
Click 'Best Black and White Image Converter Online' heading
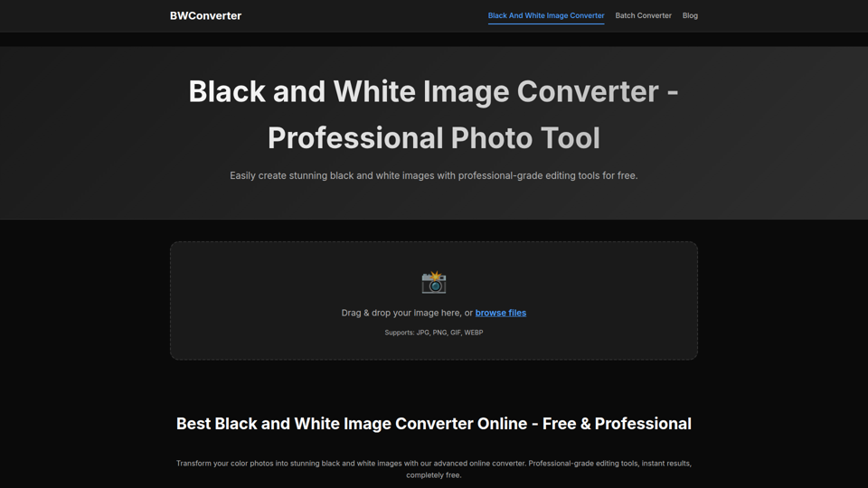434,423
